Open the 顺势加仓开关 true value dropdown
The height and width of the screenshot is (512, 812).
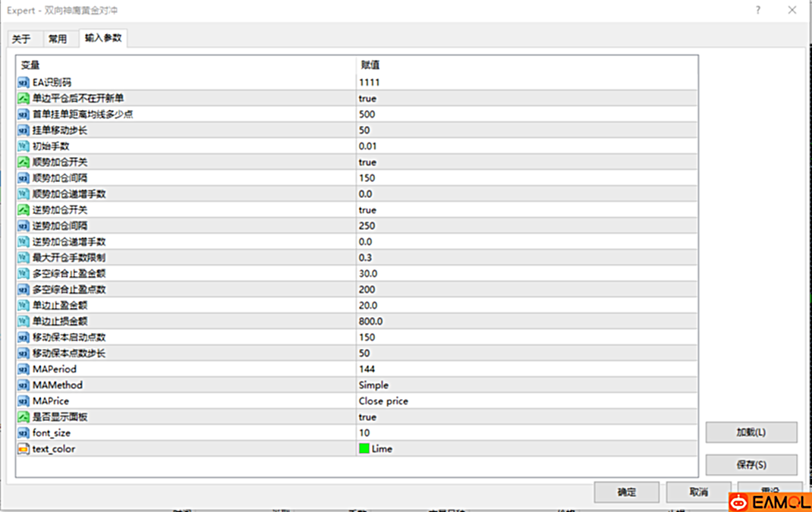tap(367, 162)
